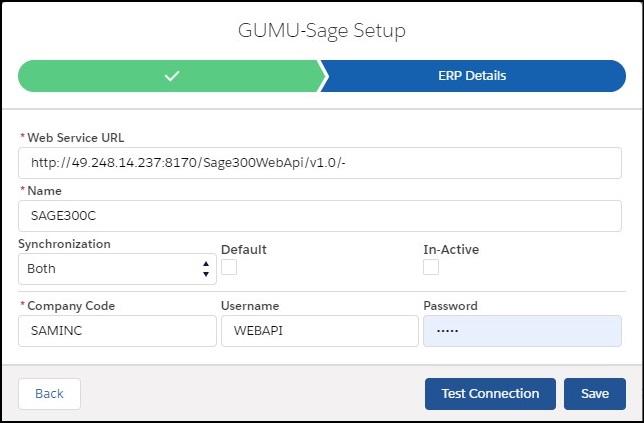Click the Password label
Image resolution: width=644 pixels, height=423 pixels.
[450, 306]
